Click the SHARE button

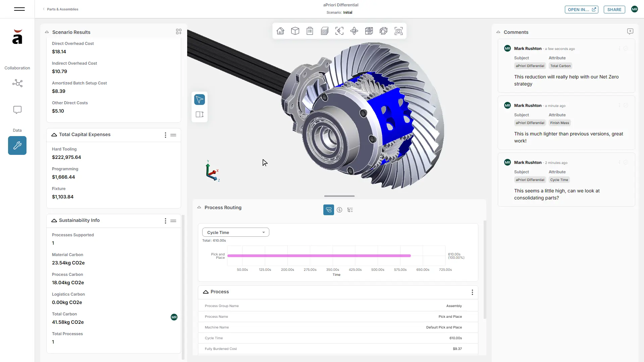(614, 9)
